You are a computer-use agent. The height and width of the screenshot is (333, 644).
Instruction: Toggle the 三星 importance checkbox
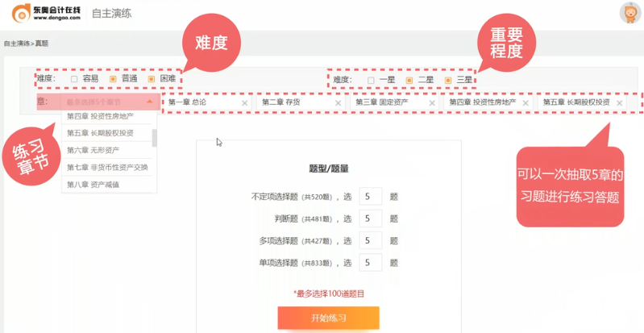pyautogui.click(x=448, y=80)
